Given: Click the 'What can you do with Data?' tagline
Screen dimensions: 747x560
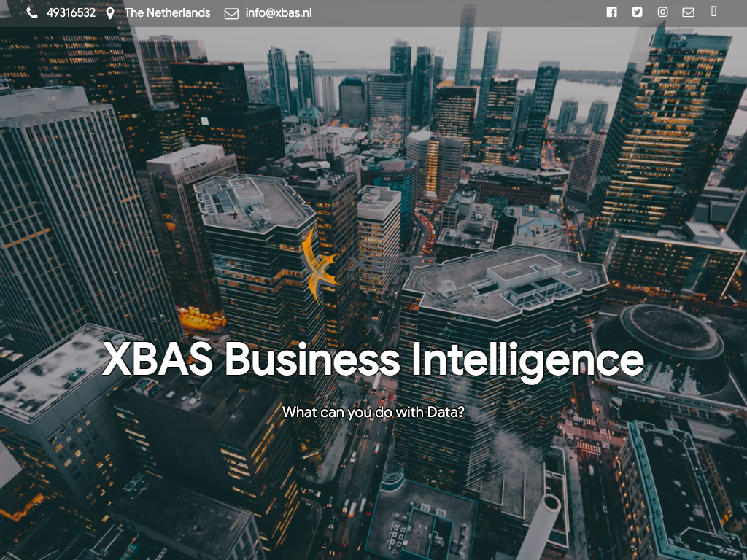Looking at the screenshot, I should [x=373, y=412].
